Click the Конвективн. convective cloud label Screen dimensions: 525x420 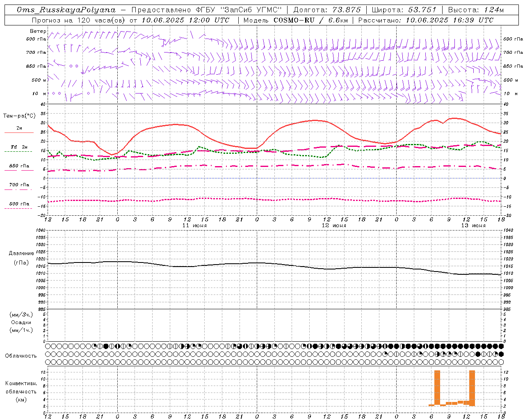21,383
